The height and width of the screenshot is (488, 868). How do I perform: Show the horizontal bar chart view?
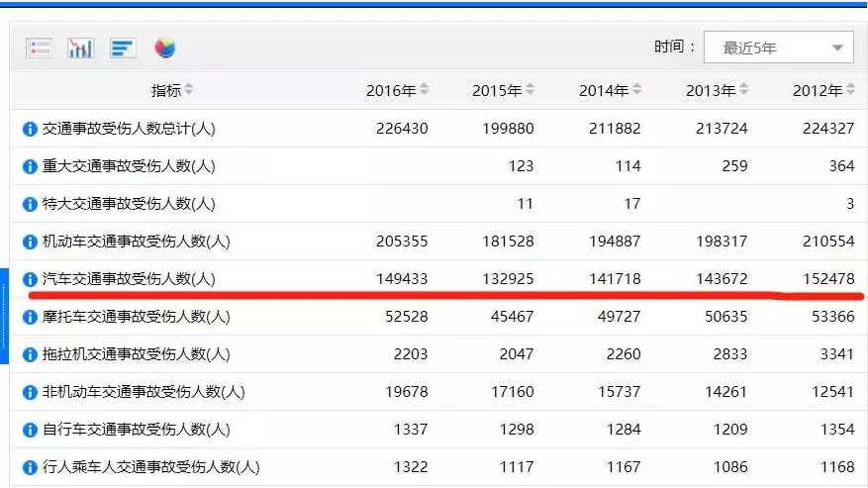pos(123,49)
